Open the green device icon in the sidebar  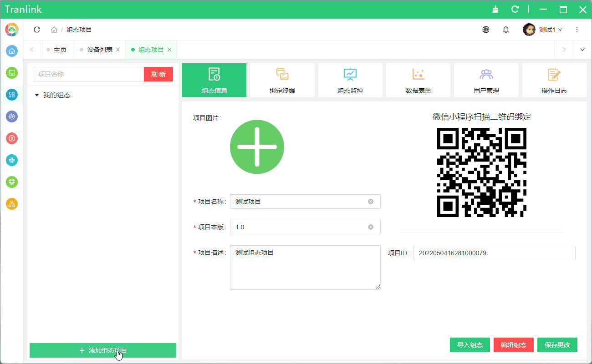tap(12, 73)
